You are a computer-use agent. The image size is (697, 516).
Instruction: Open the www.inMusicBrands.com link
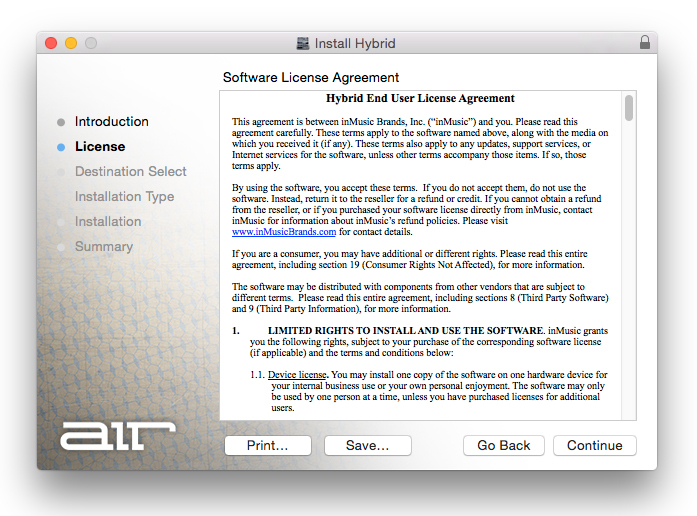tap(284, 232)
